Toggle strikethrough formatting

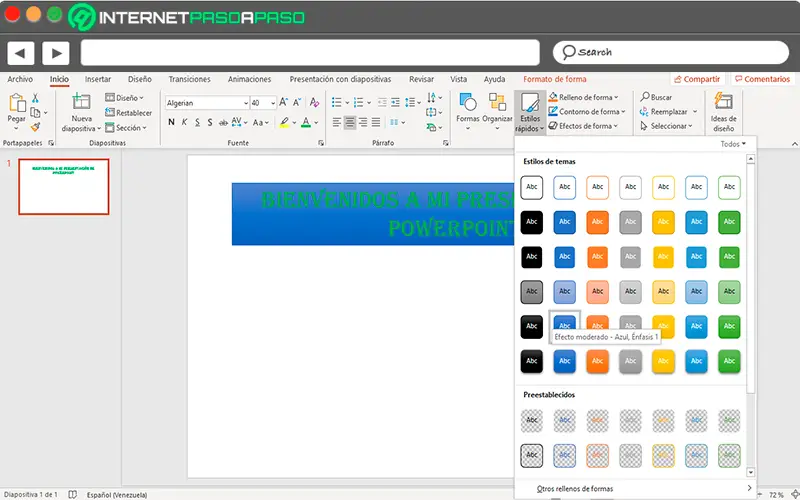tap(223, 122)
